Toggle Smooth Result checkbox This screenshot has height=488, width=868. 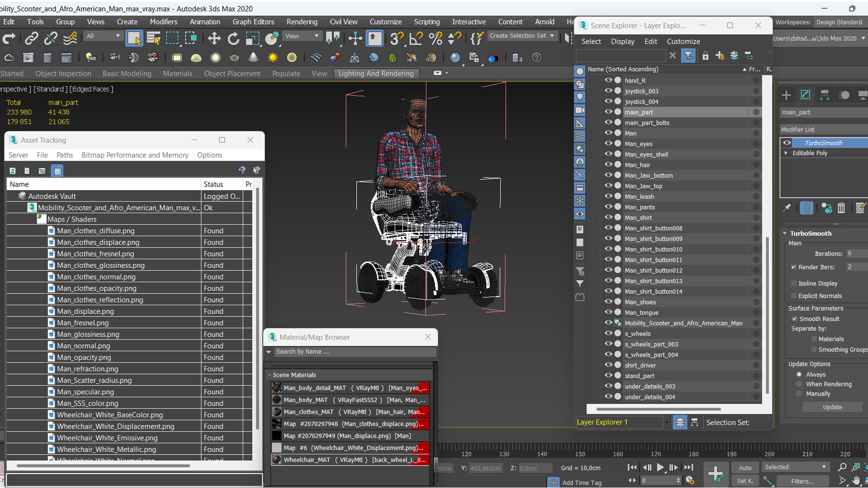(794, 319)
